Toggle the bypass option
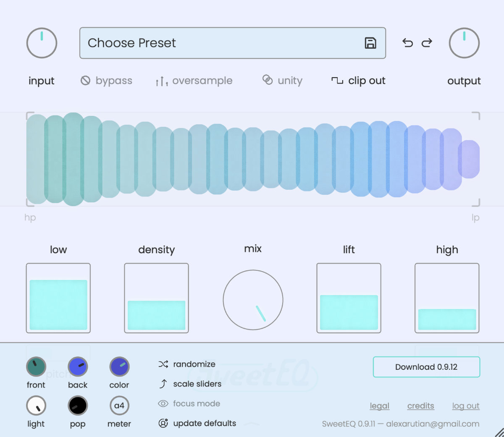 (x=107, y=81)
